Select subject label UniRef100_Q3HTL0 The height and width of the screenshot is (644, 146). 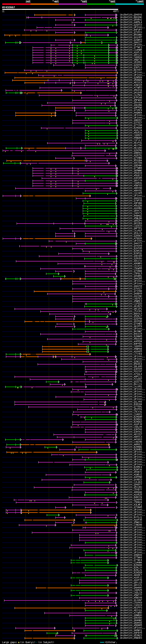131,67
